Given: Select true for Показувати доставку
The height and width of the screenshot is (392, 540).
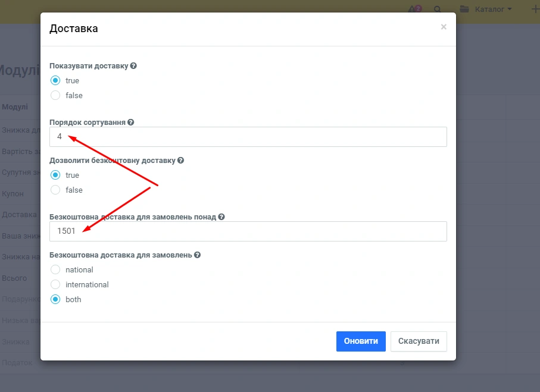Looking at the screenshot, I should pos(55,80).
